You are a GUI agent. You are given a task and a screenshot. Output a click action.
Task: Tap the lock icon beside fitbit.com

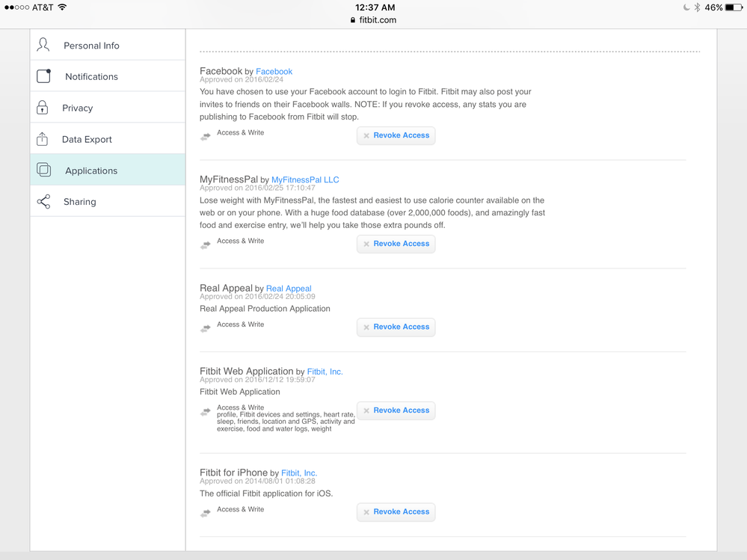click(352, 20)
